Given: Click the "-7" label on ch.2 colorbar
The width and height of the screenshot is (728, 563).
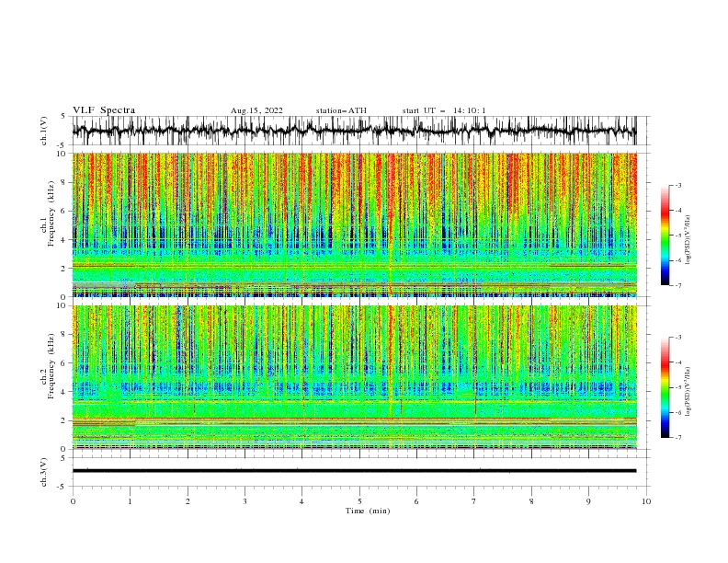Looking at the screenshot, I should coord(677,437).
